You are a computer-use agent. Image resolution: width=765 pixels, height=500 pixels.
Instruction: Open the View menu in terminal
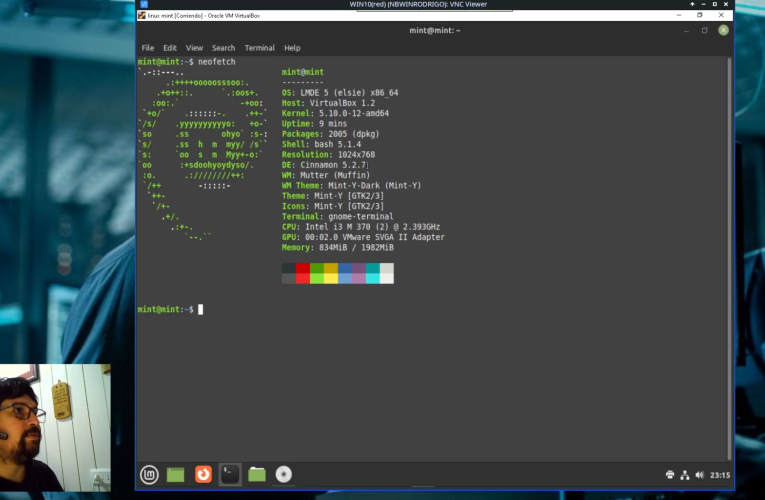pyautogui.click(x=194, y=48)
